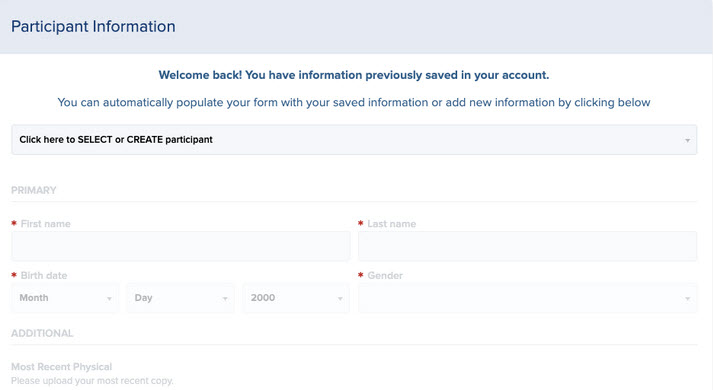The height and width of the screenshot is (390, 713).
Task: Click the First name label
Action: click(45, 224)
